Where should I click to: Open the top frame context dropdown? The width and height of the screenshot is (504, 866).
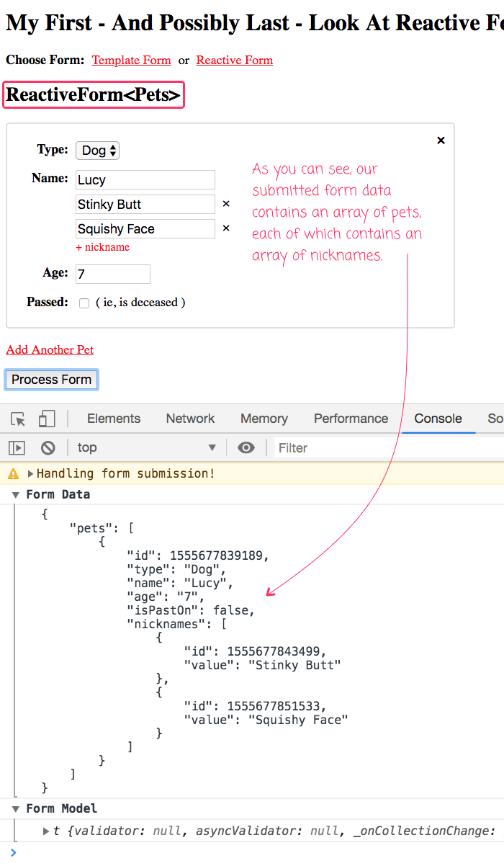pyautogui.click(x=144, y=447)
